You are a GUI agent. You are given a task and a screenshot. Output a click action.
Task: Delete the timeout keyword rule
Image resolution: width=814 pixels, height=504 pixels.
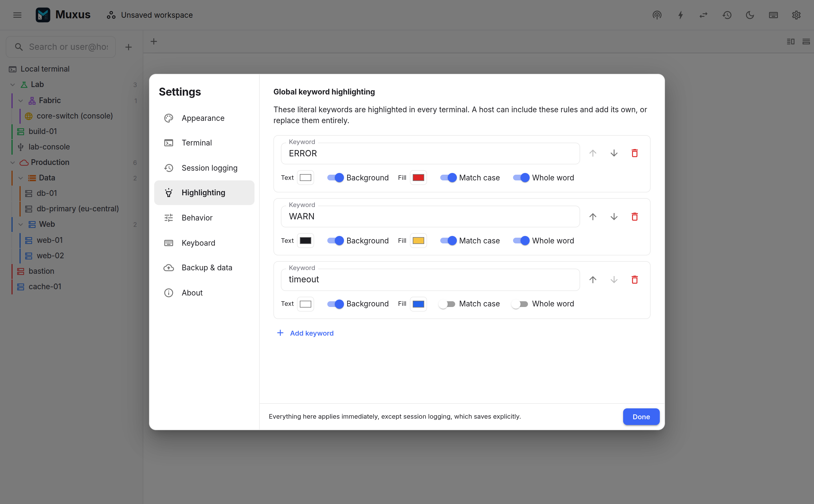635,279
